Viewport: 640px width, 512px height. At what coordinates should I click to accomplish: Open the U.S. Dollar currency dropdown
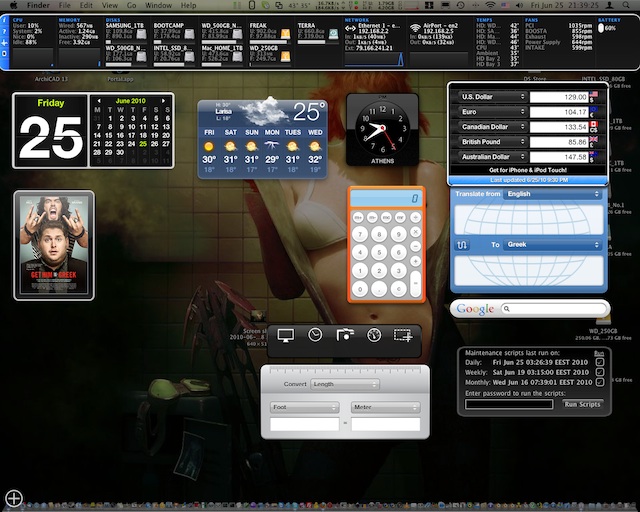pos(492,97)
